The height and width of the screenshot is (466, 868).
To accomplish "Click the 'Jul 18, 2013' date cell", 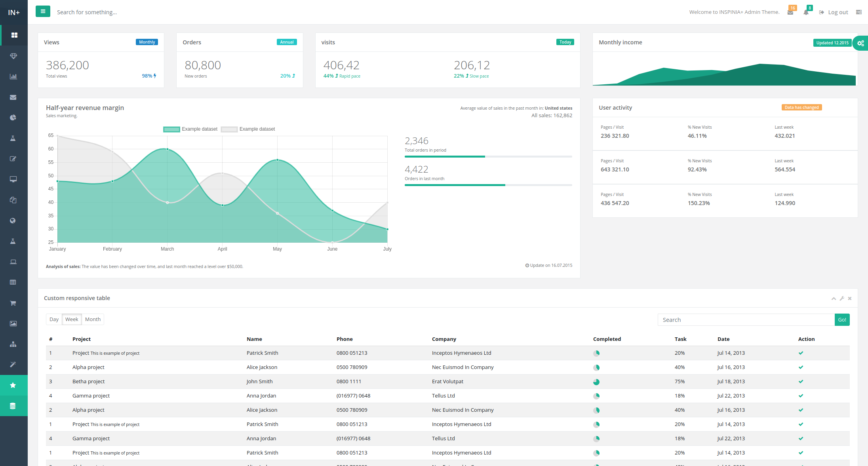I will (731, 382).
